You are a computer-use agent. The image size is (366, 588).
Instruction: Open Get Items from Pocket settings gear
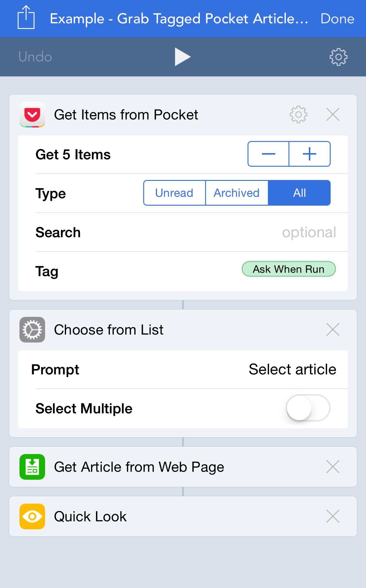click(299, 115)
